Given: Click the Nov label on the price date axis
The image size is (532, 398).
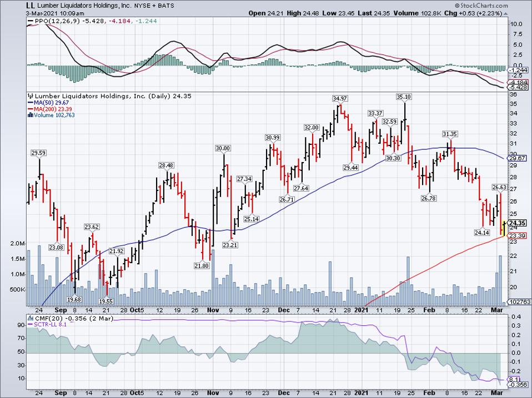Looking at the screenshot, I should pos(212,310).
